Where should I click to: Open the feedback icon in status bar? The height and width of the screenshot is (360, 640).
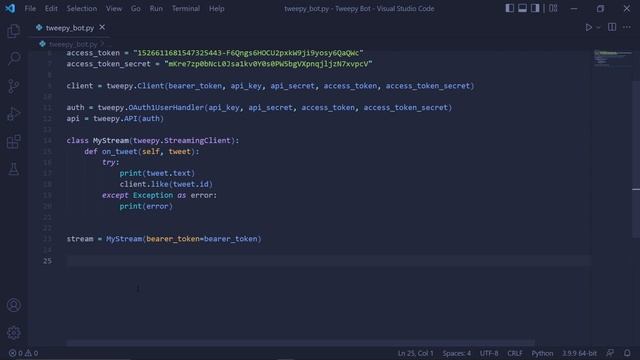(x=610, y=353)
